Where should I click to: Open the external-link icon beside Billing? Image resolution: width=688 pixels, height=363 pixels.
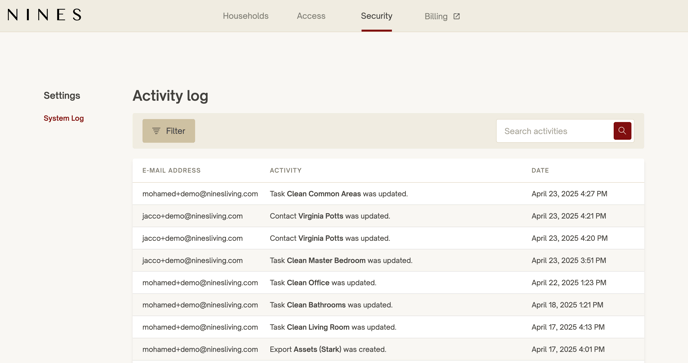(456, 16)
